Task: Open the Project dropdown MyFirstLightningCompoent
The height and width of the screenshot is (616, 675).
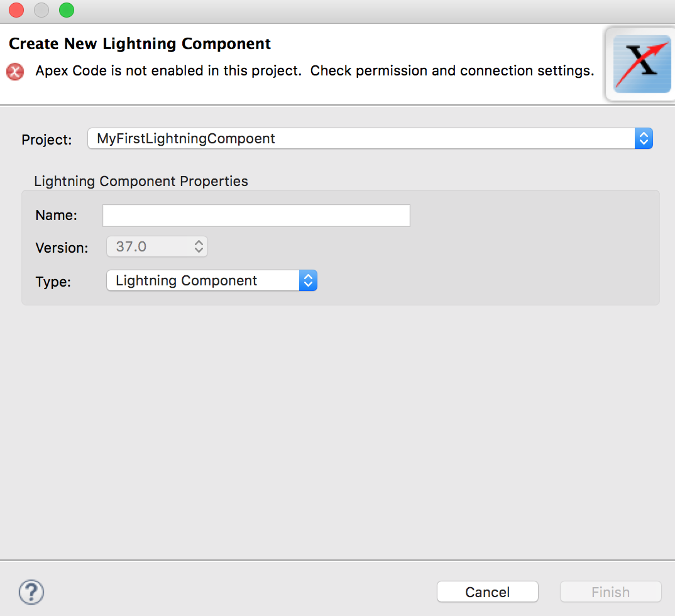Action: [x=370, y=139]
